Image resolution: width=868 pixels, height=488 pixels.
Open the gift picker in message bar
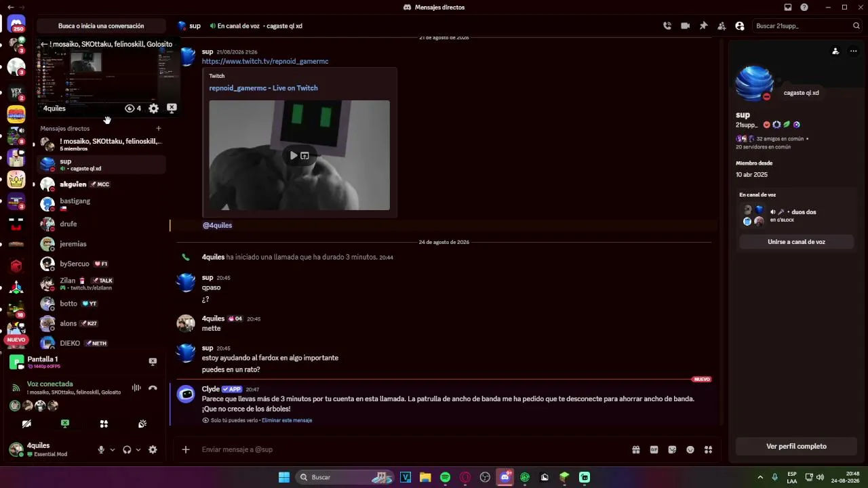pyautogui.click(x=636, y=449)
